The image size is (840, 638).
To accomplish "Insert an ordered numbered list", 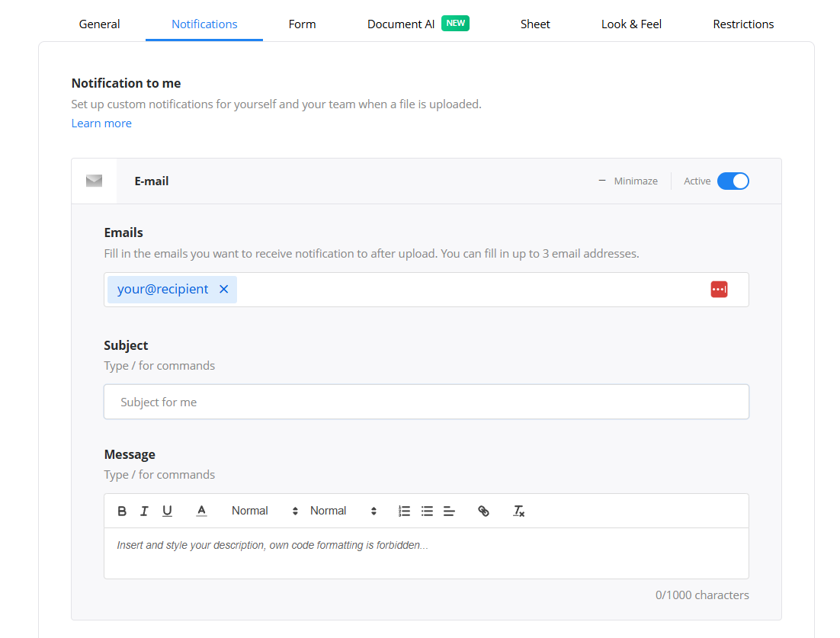I will pyautogui.click(x=405, y=511).
